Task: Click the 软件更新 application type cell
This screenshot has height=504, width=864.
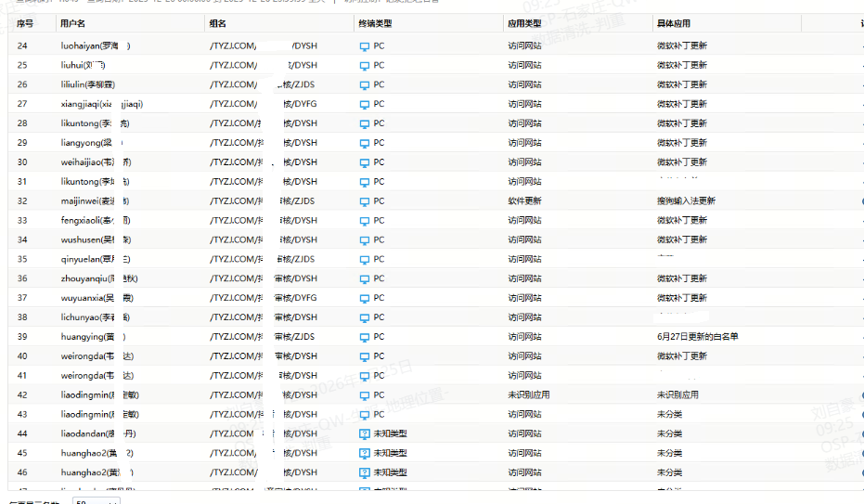Action: 524,200
